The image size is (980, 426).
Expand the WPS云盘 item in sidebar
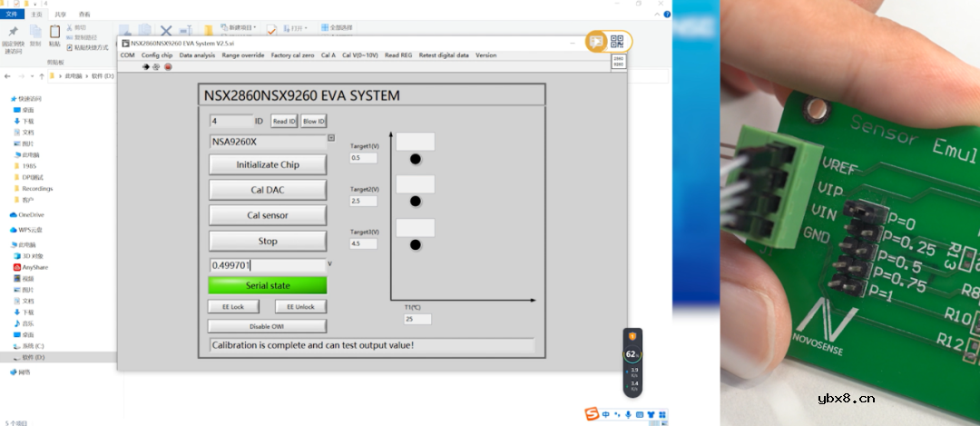coord(11,230)
